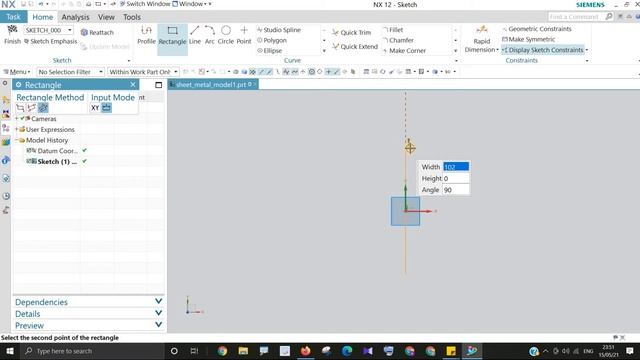This screenshot has width=640, height=360.
Task: Select the Profile curve tool
Action: tap(146, 35)
